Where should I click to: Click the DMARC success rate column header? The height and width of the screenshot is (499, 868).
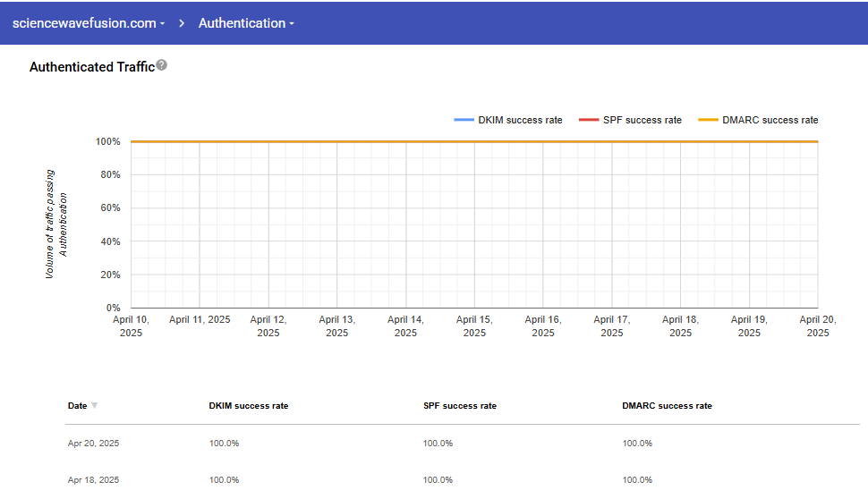[x=667, y=406]
